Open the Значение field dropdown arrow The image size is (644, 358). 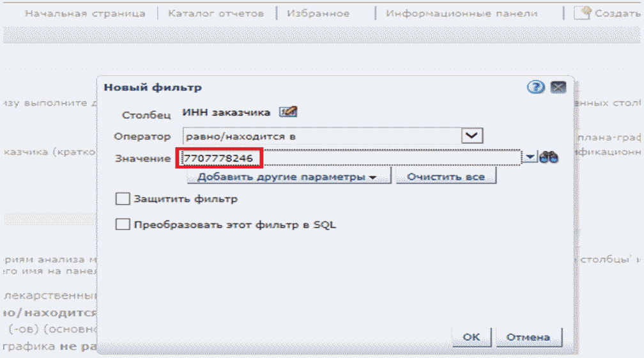531,158
